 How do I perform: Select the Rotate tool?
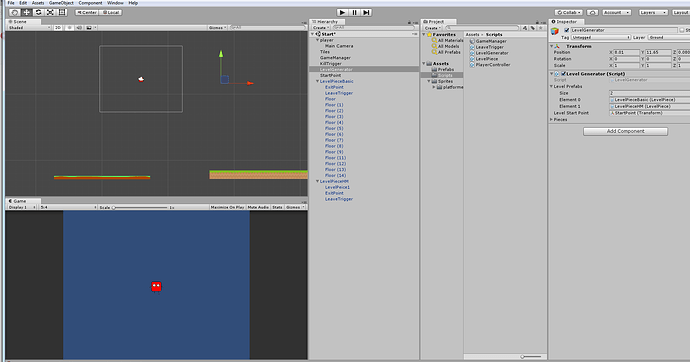[38, 12]
